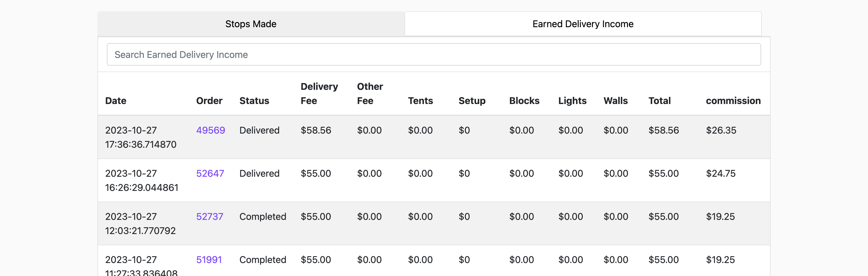Click the Tents column header
Image resolution: width=868 pixels, height=276 pixels.
click(x=420, y=100)
